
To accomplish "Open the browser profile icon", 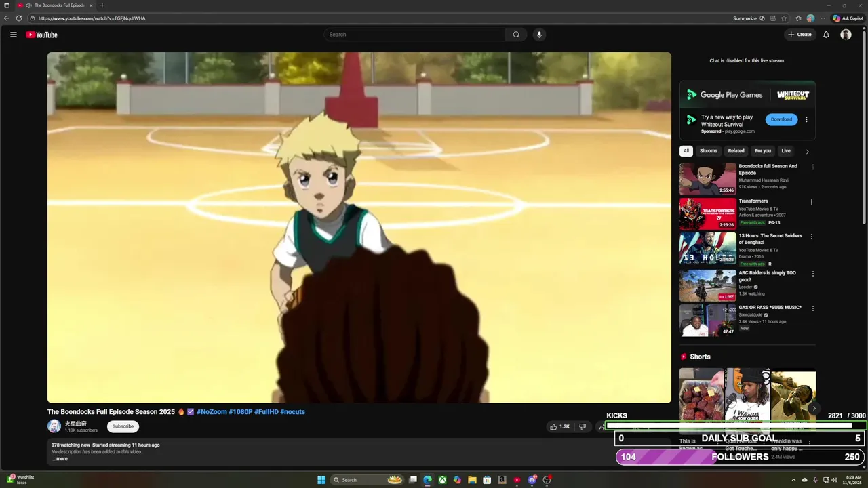I will click(x=810, y=18).
